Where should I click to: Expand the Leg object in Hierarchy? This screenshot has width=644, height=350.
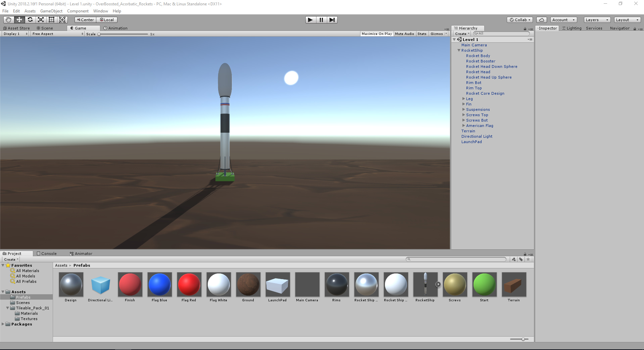(x=463, y=99)
